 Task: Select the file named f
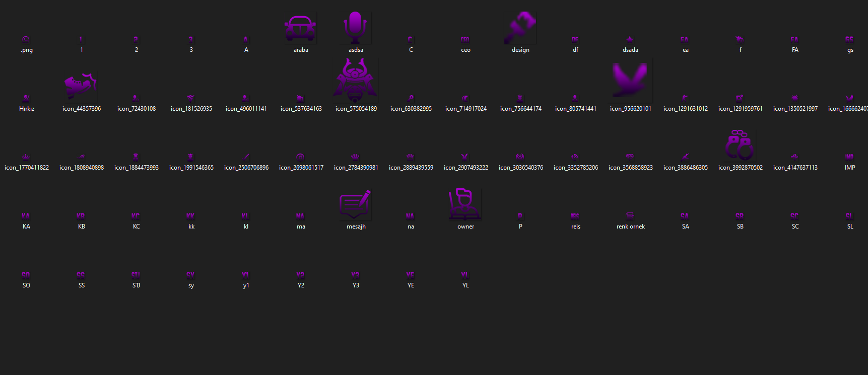pyautogui.click(x=740, y=39)
